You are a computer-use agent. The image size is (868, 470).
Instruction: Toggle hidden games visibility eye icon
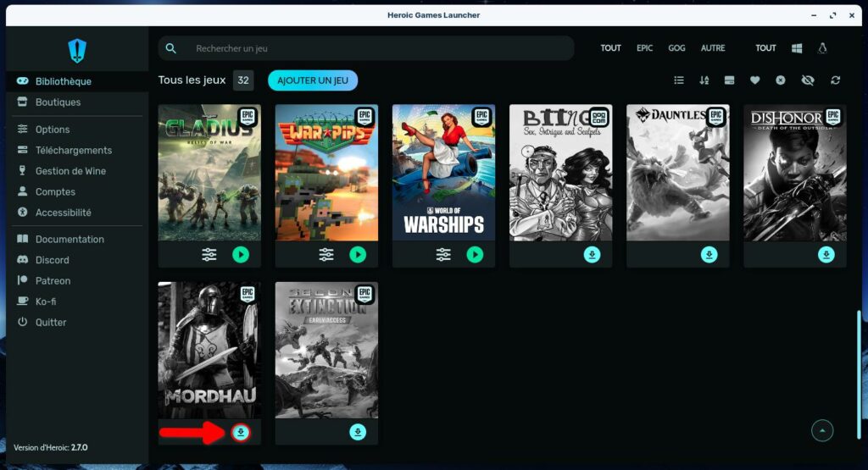807,80
